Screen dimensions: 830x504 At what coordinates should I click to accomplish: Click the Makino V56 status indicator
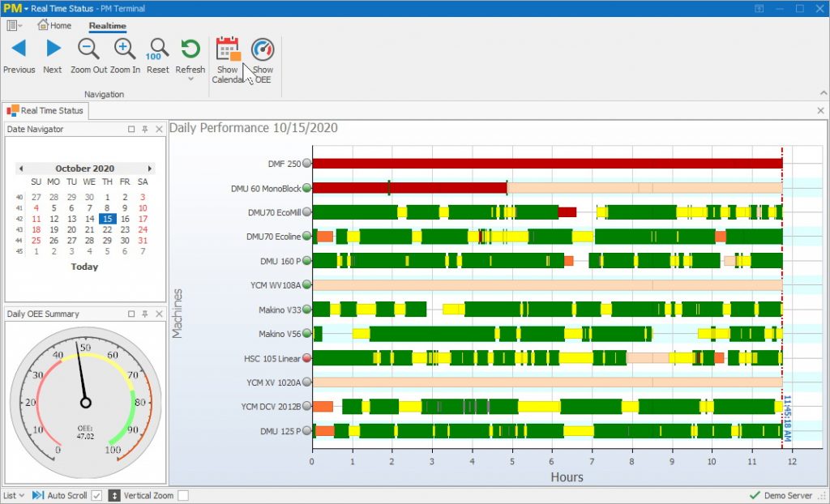coord(306,334)
